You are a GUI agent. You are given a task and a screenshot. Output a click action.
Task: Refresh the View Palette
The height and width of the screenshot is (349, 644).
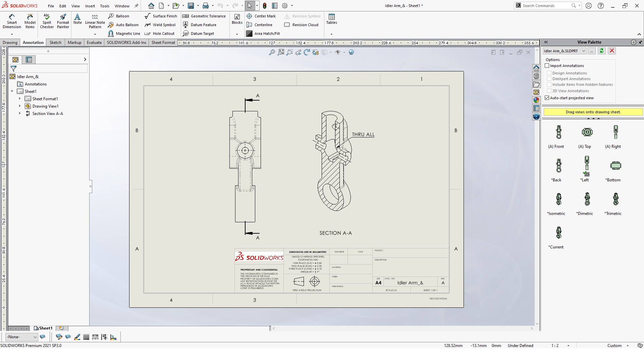click(x=601, y=51)
